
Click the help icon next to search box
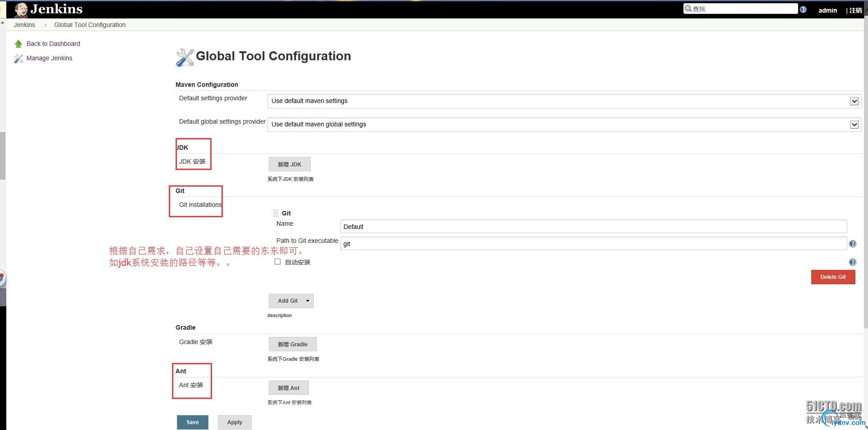(x=803, y=9)
